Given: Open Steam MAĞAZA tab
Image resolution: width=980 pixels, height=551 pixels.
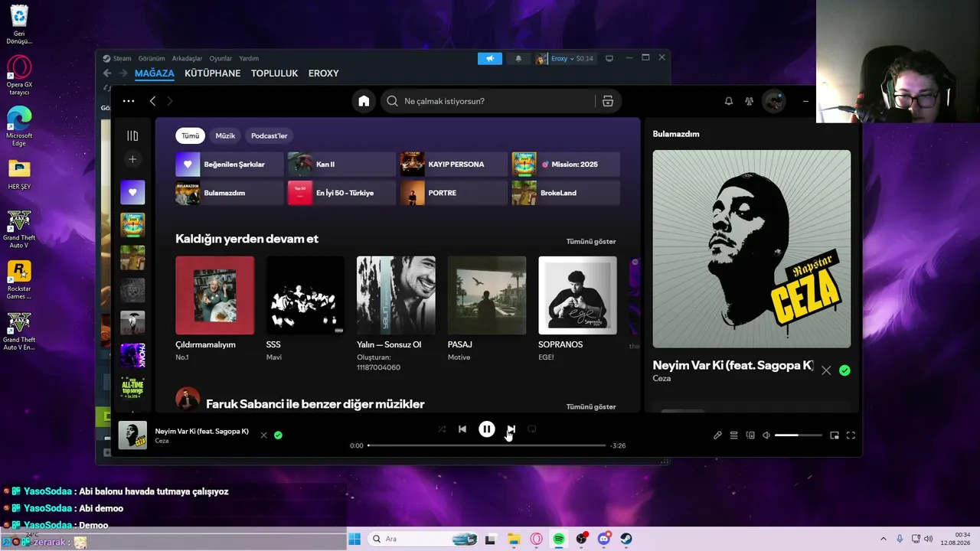Looking at the screenshot, I should pos(155,73).
